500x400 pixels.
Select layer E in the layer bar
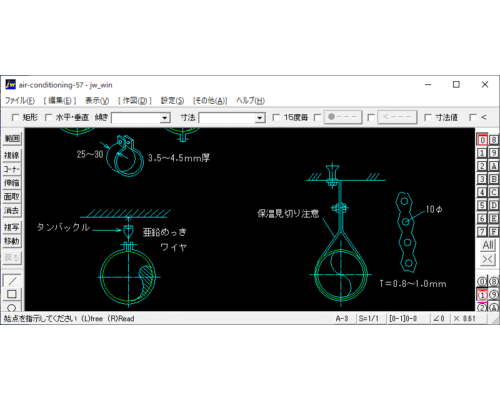tap(494, 219)
